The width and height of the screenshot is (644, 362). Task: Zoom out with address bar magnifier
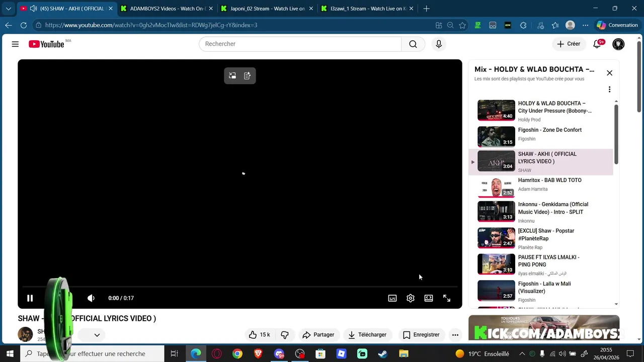click(450, 25)
